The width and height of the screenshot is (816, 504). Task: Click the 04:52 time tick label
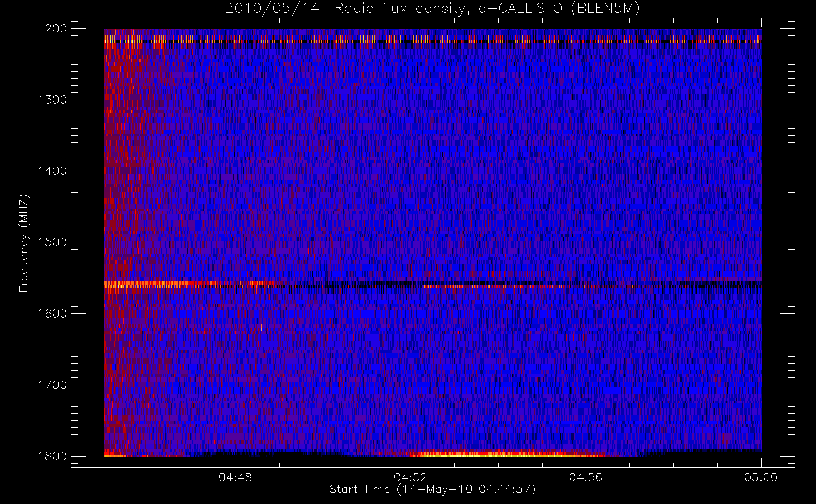click(x=410, y=477)
